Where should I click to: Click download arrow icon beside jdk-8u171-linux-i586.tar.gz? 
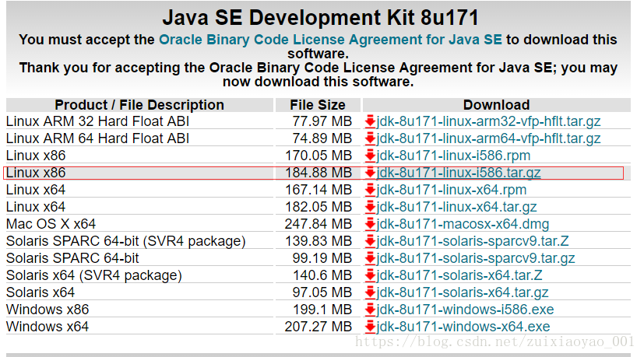(x=370, y=173)
